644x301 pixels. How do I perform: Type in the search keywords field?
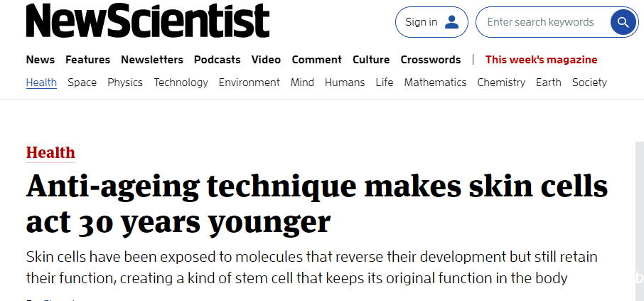tap(540, 22)
